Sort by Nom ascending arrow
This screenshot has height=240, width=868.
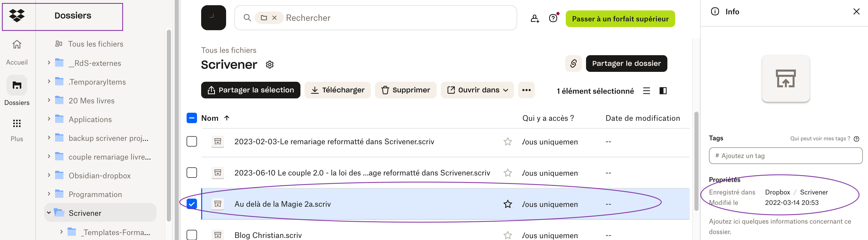point(227,118)
